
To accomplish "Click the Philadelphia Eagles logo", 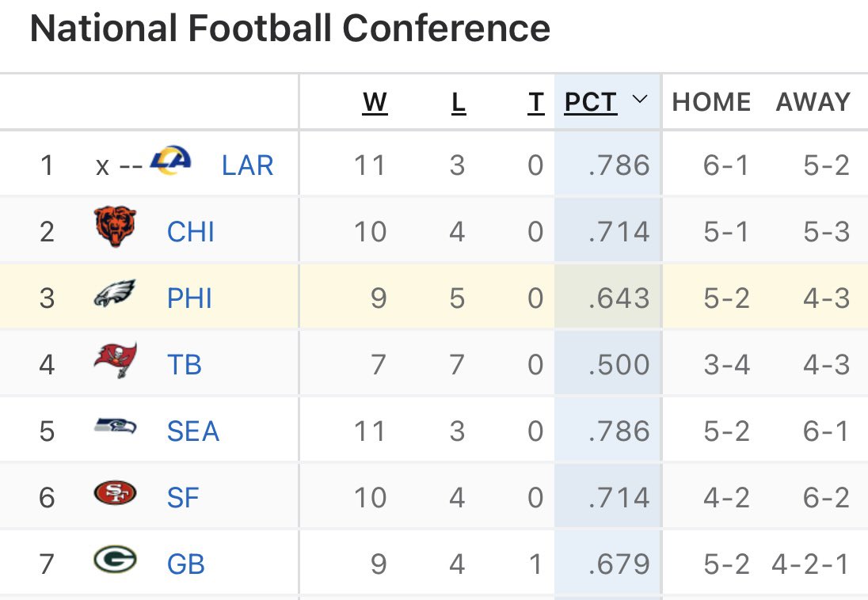I will click(115, 295).
